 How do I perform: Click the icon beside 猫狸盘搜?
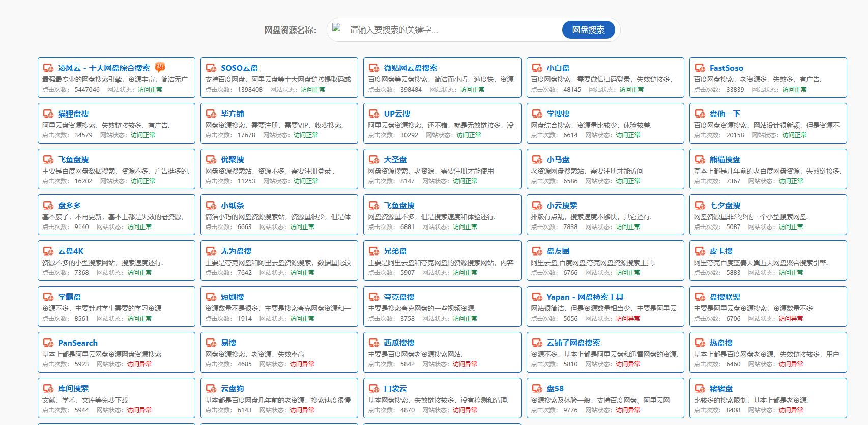coord(48,114)
